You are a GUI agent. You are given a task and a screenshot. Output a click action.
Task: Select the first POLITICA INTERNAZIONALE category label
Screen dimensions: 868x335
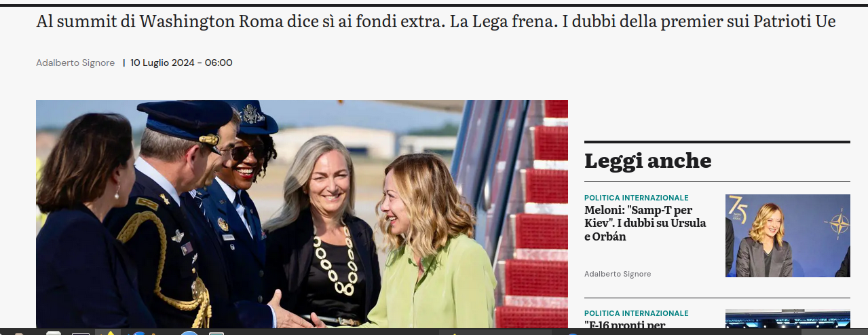coord(637,198)
